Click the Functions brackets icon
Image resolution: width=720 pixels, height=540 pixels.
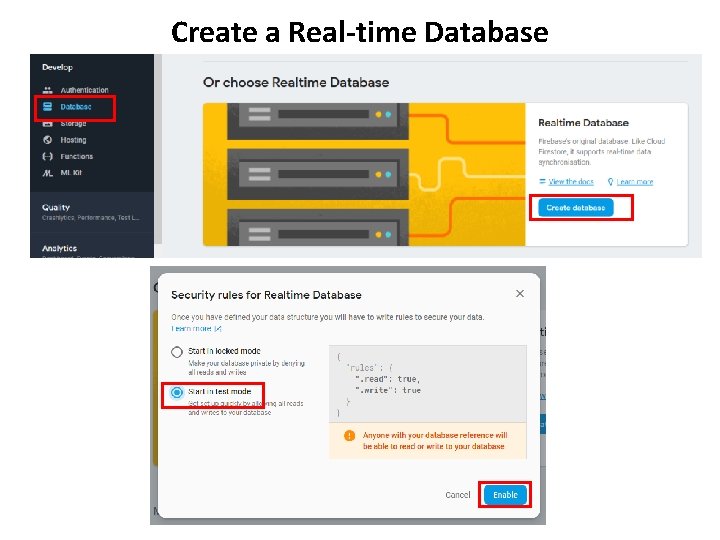(x=47, y=156)
